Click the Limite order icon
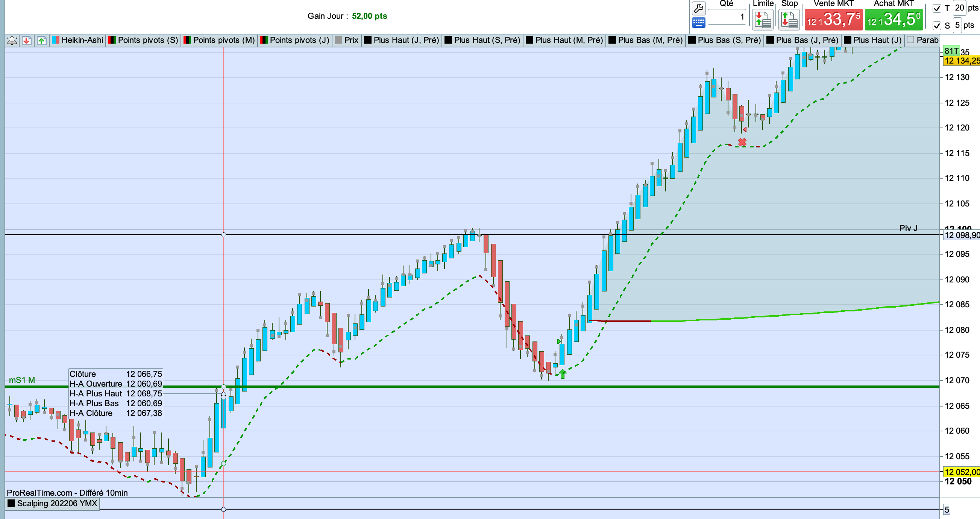The height and width of the screenshot is (519, 980). 763,20
